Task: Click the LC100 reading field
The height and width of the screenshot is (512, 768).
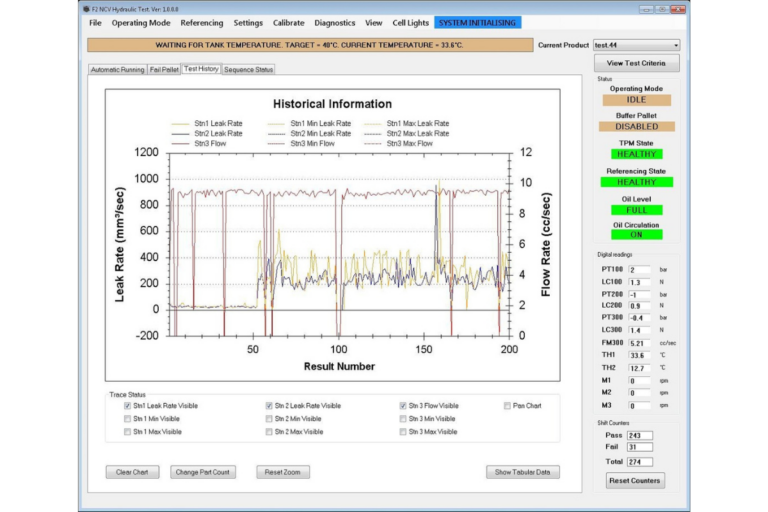Action: pyautogui.click(x=639, y=282)
